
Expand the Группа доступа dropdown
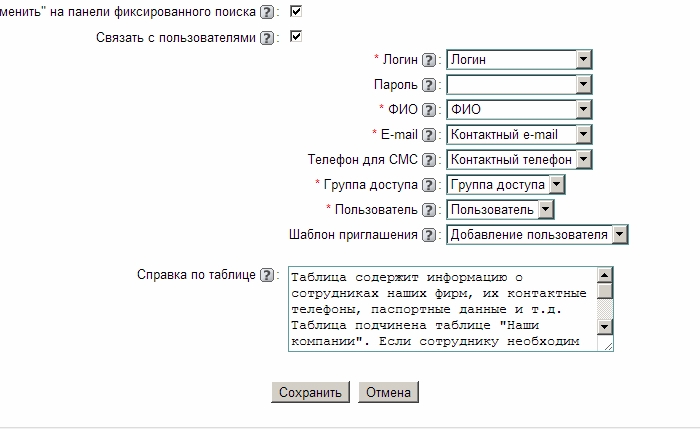556,185
